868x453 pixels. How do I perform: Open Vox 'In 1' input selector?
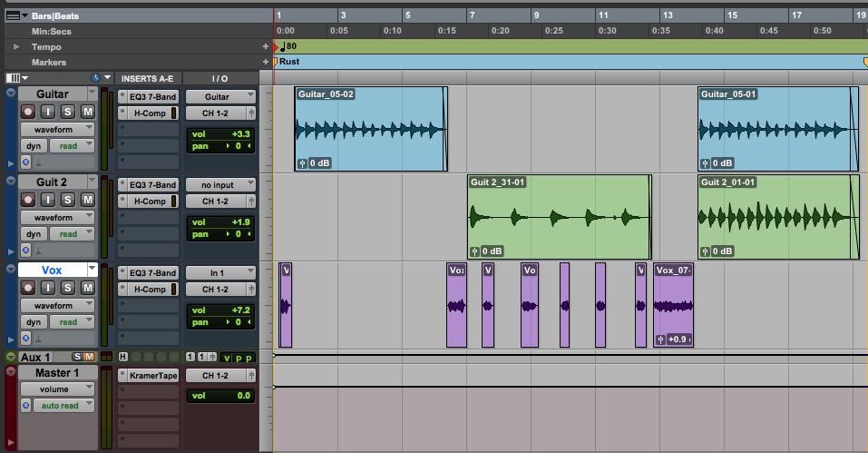220,273
